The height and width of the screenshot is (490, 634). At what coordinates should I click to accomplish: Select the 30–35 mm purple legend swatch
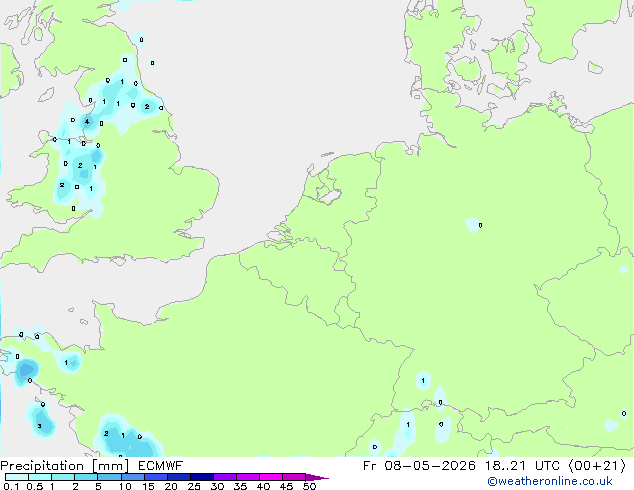225,477
